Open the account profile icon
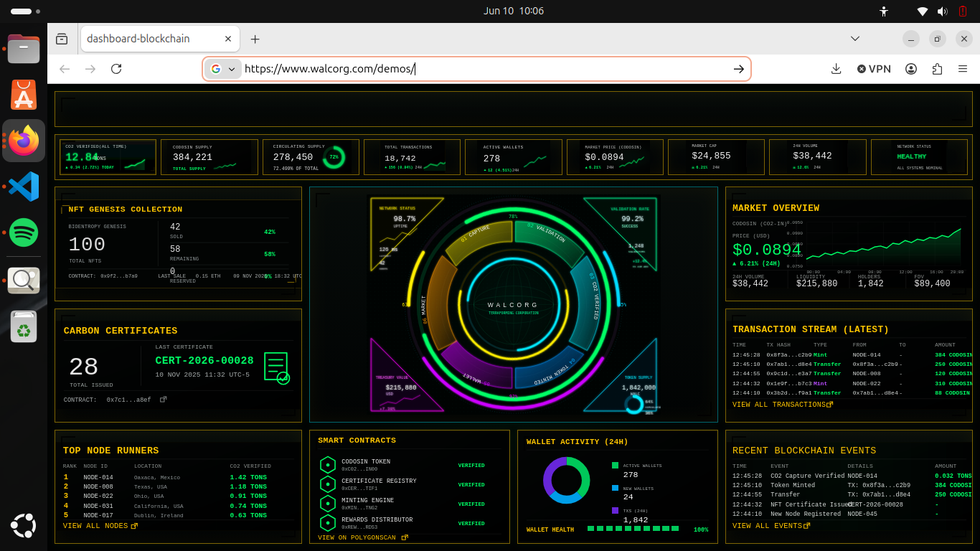980x551 pixels. [x=911, y=69]
